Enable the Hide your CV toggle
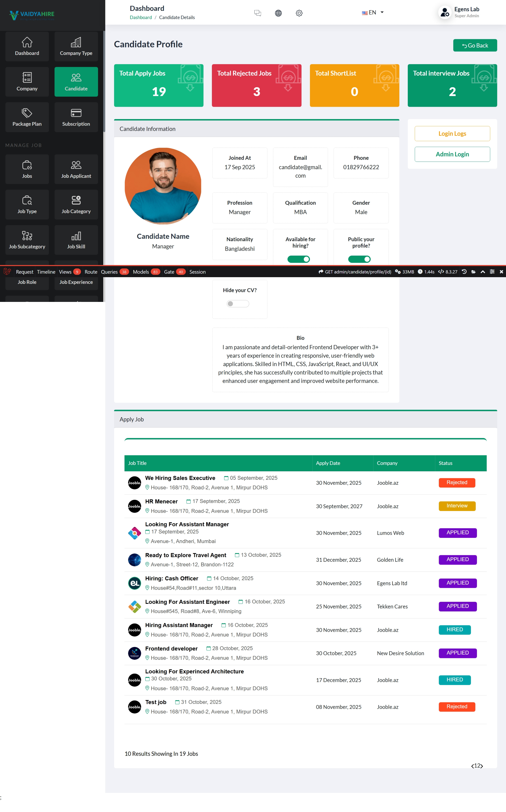This screenshot has width=506, height=812. [238, 304]
